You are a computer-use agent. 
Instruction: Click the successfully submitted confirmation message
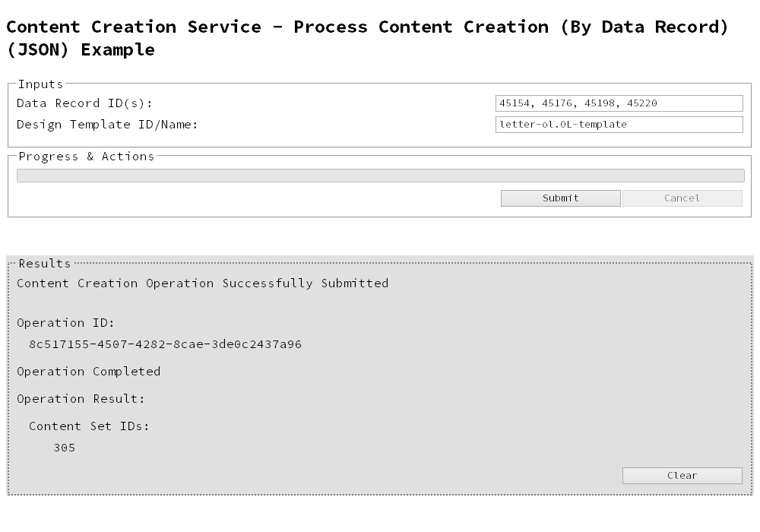(x=202, y=283)
